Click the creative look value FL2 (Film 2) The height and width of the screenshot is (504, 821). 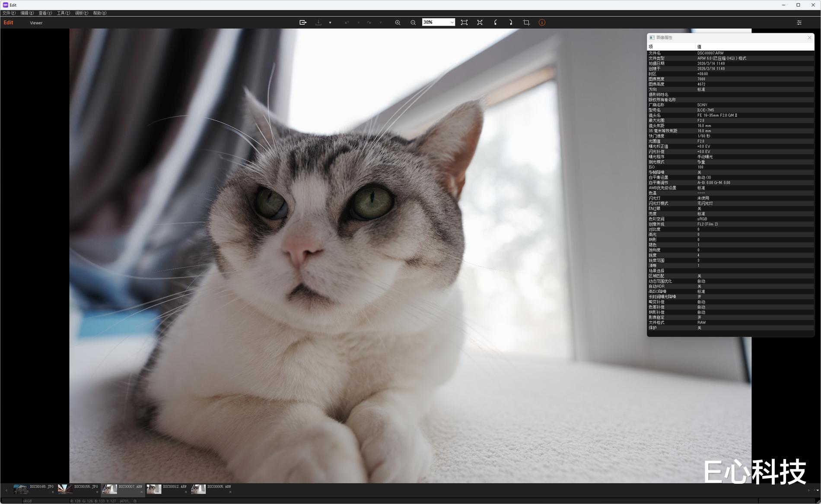click(707, 224)
